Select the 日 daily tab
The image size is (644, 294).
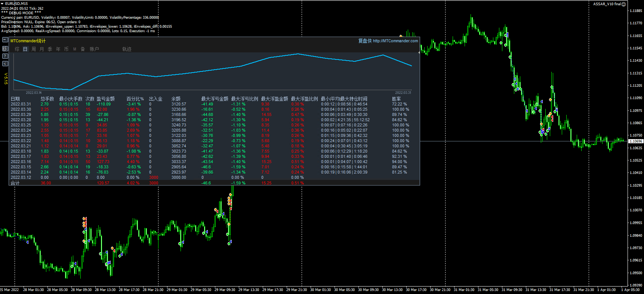(25, 49)
